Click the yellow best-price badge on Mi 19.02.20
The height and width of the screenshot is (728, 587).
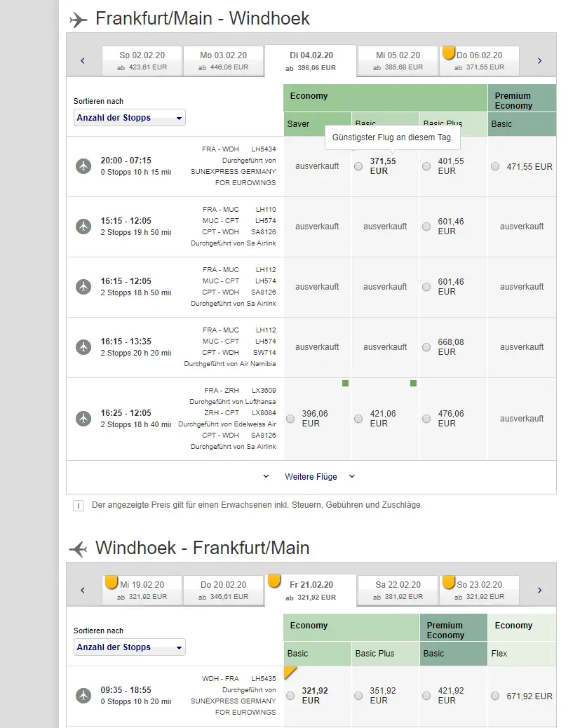coord(111,582)
